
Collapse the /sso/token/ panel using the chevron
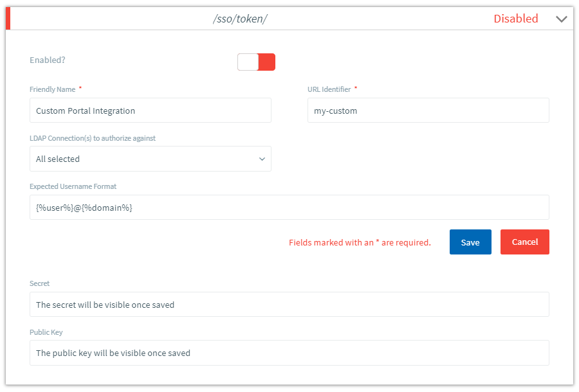coord(561,19)
